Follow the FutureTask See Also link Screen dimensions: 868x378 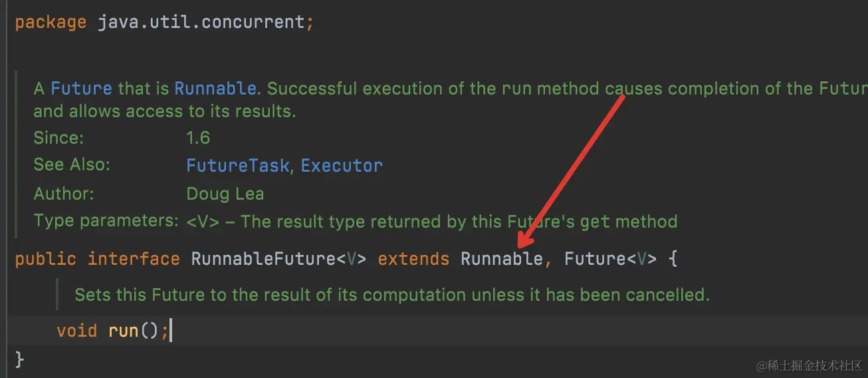(238, 165)
